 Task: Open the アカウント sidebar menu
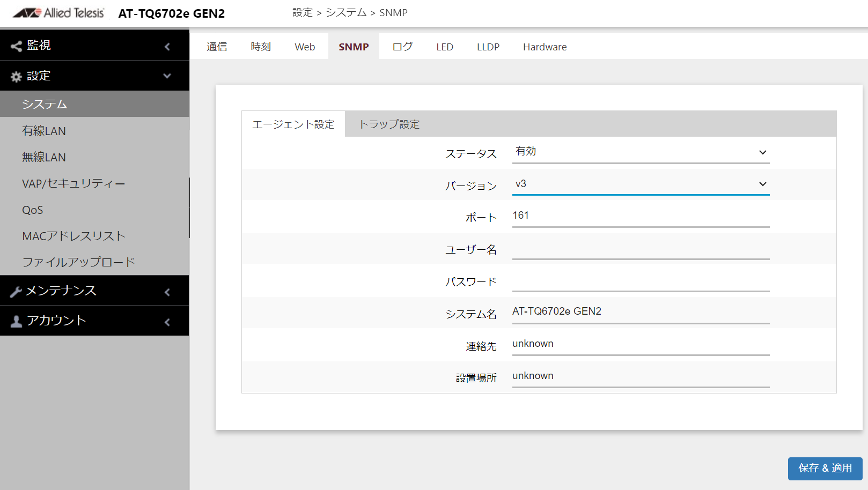[x=94, y=321]
